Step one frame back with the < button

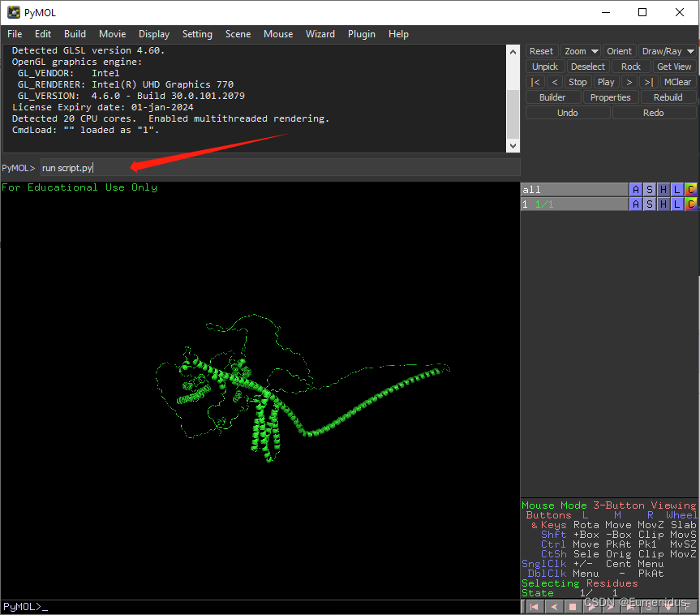(555, 82)
